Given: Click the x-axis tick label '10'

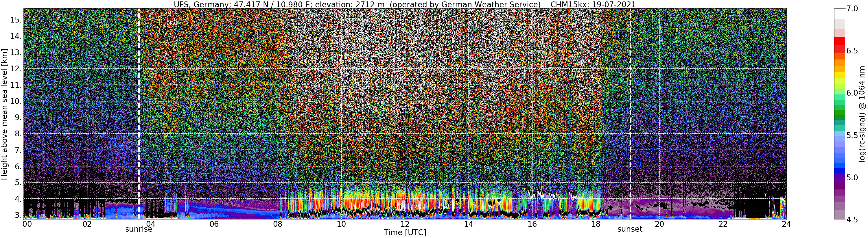Looking at the screenshot, I should click(x=341, y=224).
